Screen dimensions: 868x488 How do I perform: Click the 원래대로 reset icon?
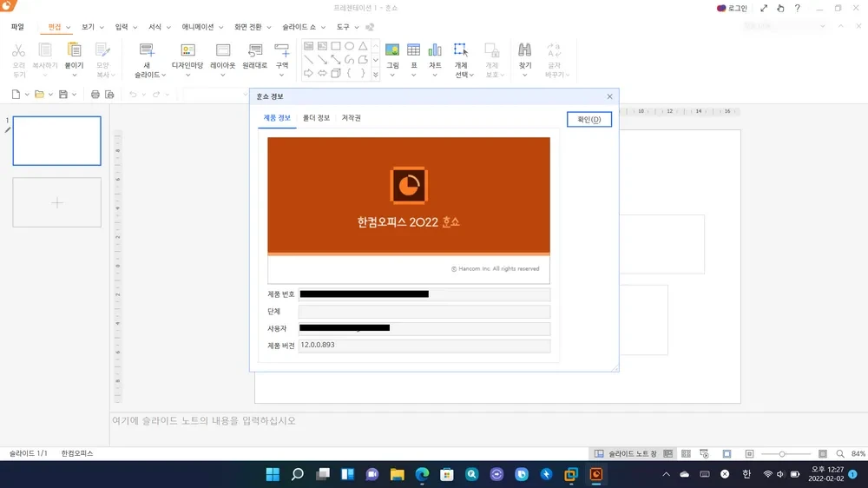pos(254,49)
